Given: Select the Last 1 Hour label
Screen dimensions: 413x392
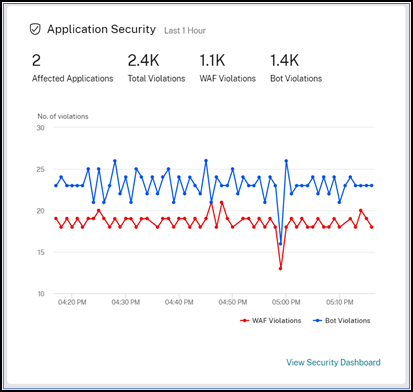Looking at the screenshot, I should [x=185, y=31].
